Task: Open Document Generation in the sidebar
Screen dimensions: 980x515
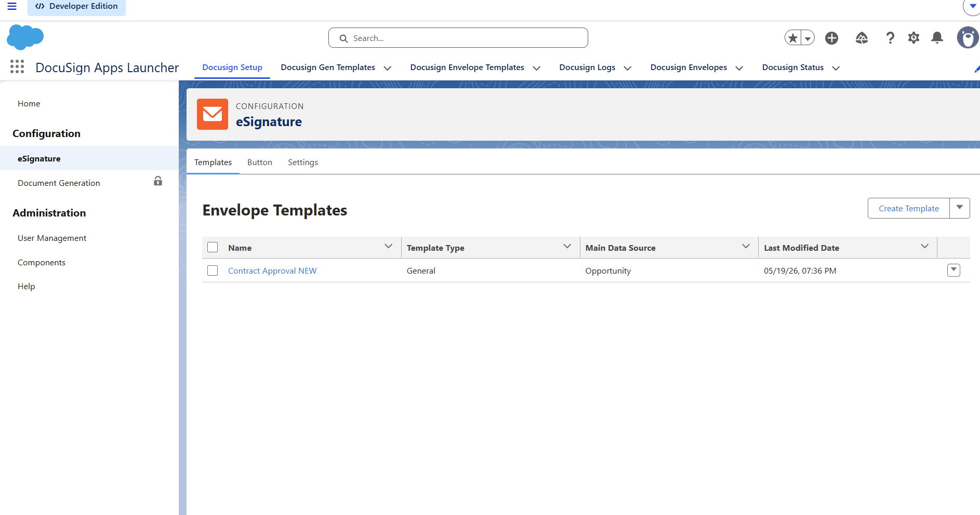Action: coord(59,183)
